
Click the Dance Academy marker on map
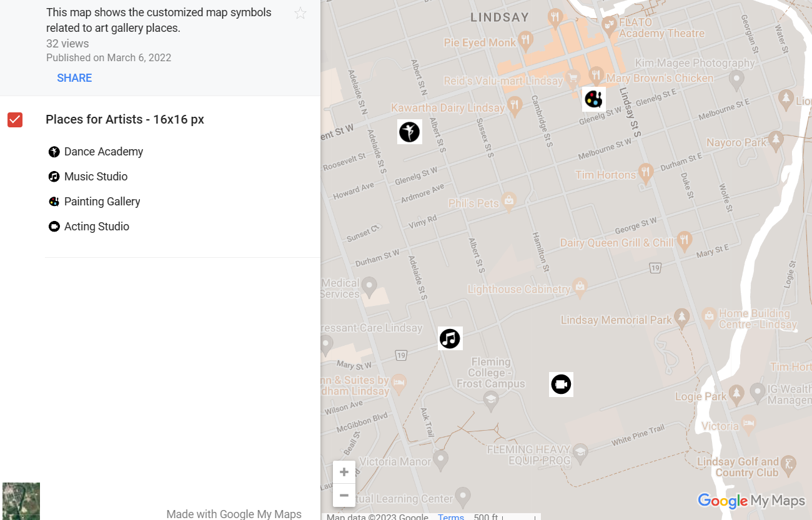click(x=409, y=132)
